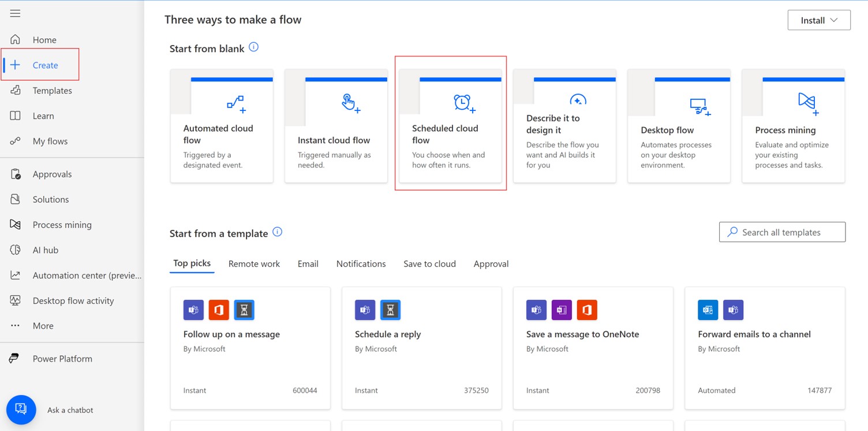
Task: Click the My flows icon
Action: tap(15, 141)
